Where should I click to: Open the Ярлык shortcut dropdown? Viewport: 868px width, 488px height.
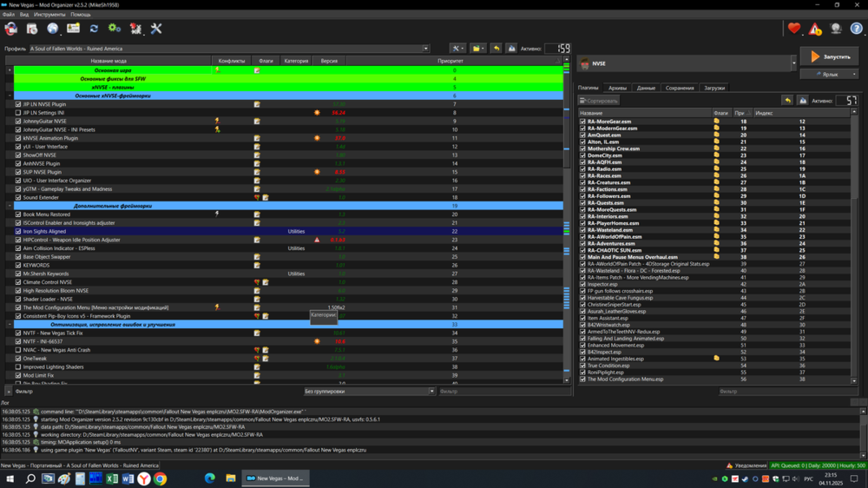tap(853, 74)
